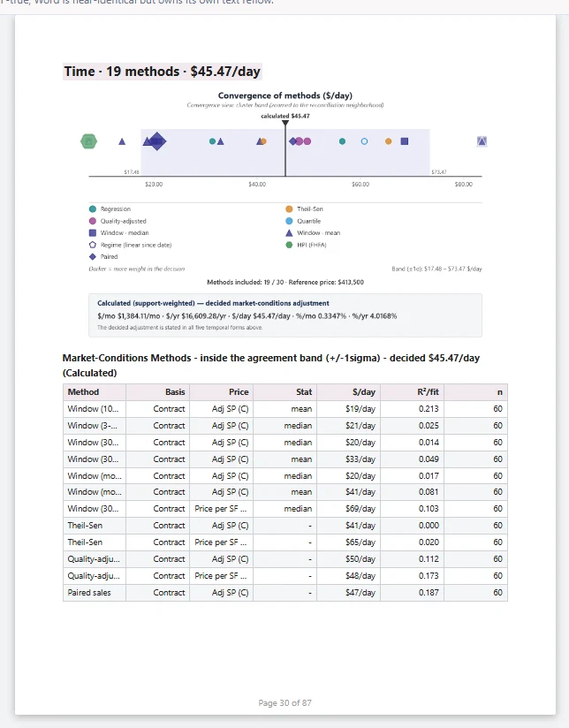Click the $17.48 band edge label
This screenshot has height=728, width=569.
coord(132,171)
